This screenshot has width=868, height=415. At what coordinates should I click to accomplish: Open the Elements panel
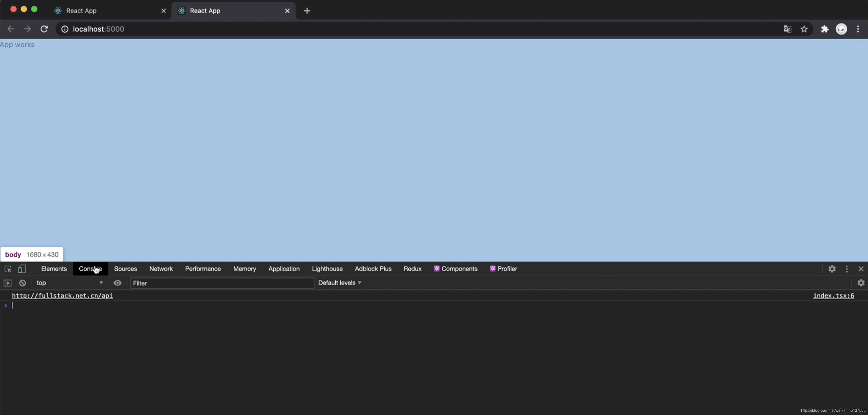coord(54,269)
